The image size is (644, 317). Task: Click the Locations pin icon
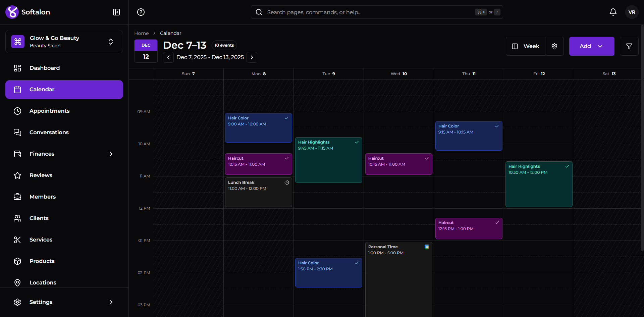coord(17,283)
